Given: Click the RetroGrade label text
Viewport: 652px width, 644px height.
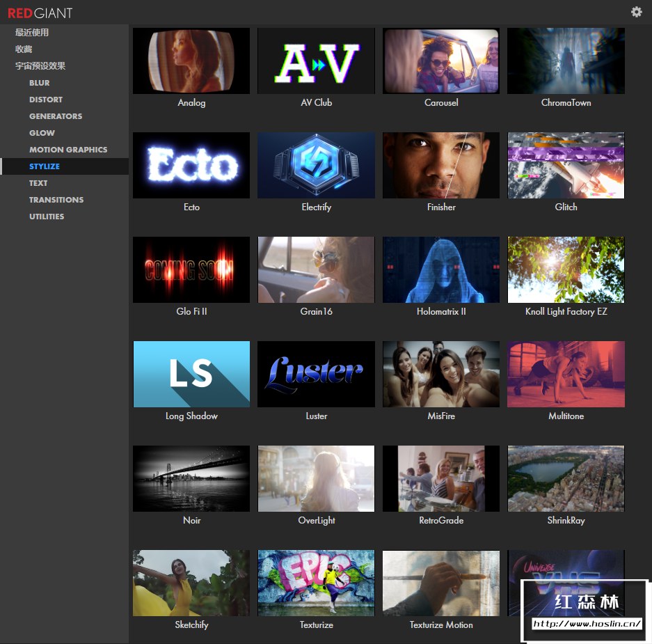Looking at the screenshot, I should [x=440, y=520].
